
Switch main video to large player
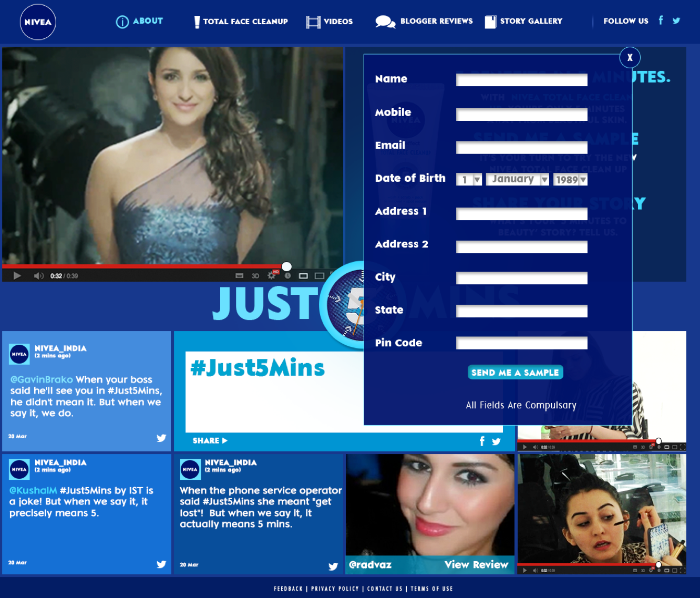click(319, 275)
